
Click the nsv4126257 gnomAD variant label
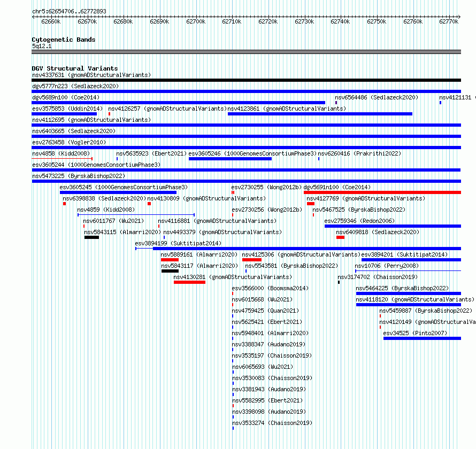pos(167,109)
